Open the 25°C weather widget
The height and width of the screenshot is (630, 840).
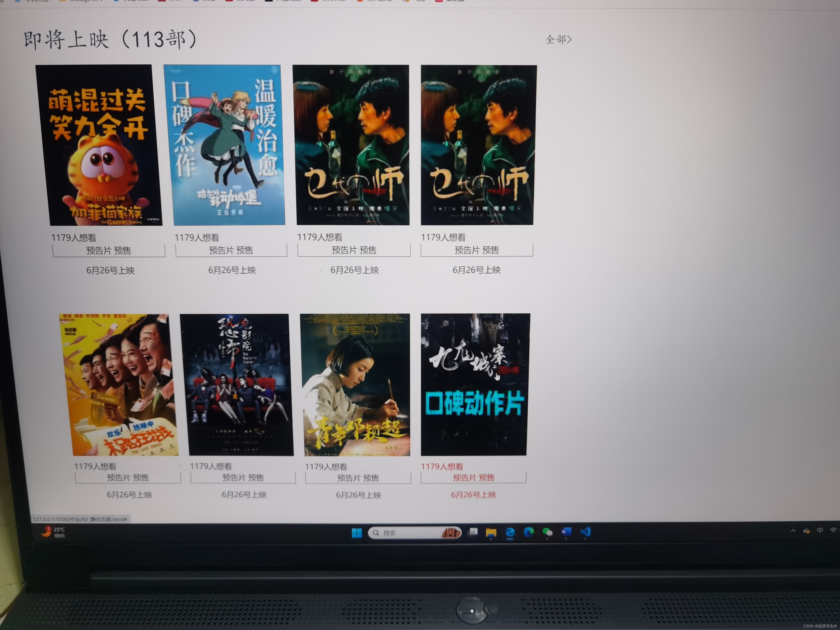point(53,532)
